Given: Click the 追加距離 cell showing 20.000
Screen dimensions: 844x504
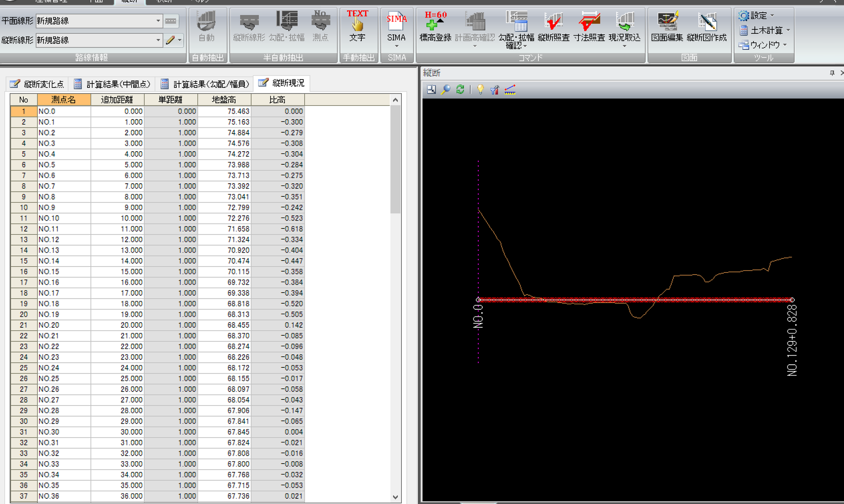Looking at the screenshot, I should pyautogui.click(x=117, y=325).
